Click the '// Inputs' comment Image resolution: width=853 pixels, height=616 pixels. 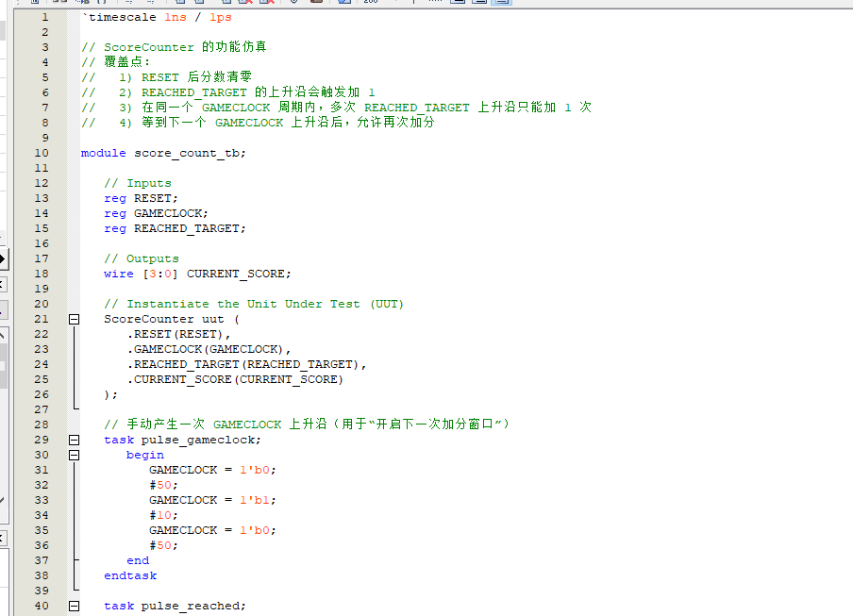(138, 183)
